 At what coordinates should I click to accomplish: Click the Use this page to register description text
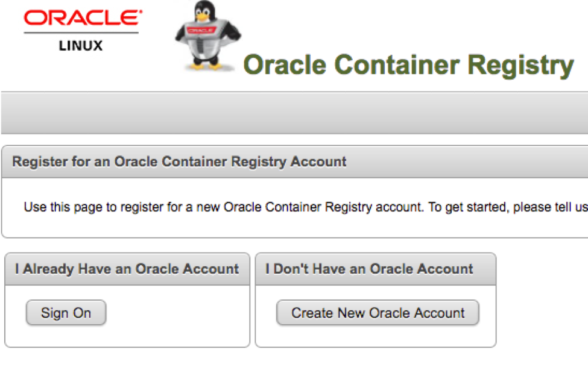click(224, 207)
